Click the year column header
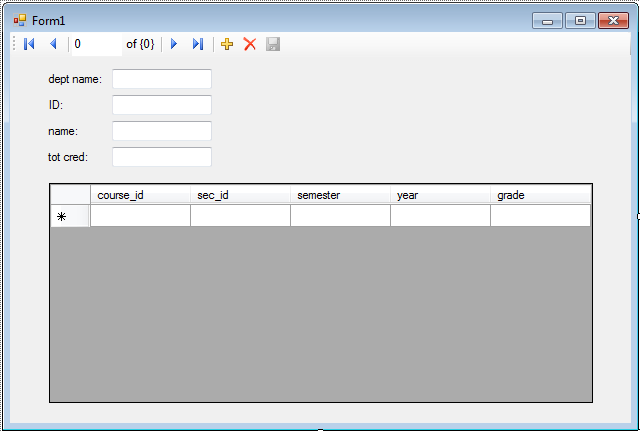The height and width of the screenshot is (431, 640). 440,195
